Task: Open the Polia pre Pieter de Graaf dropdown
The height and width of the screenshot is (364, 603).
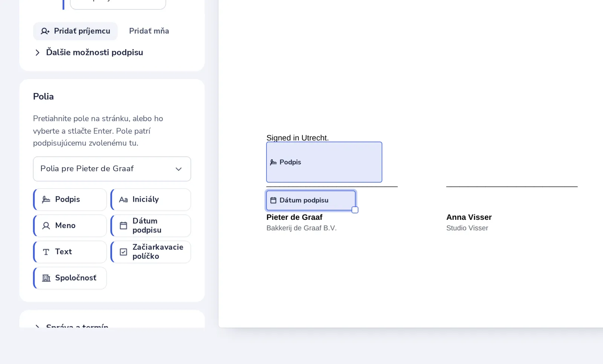Action: pos(112,169)
